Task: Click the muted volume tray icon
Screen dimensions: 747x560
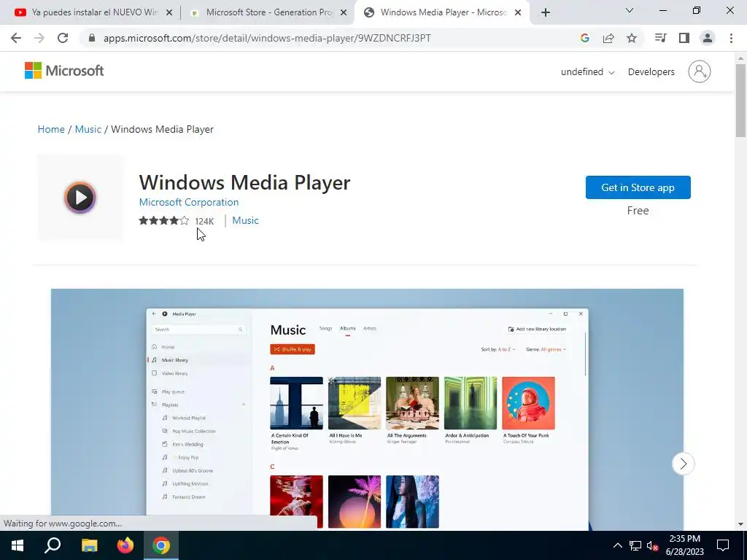Action: click(653, 545)
